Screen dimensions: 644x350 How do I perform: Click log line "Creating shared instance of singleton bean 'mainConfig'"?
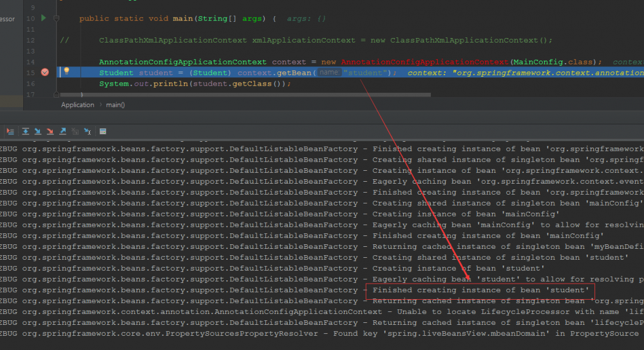coord(507,203)
